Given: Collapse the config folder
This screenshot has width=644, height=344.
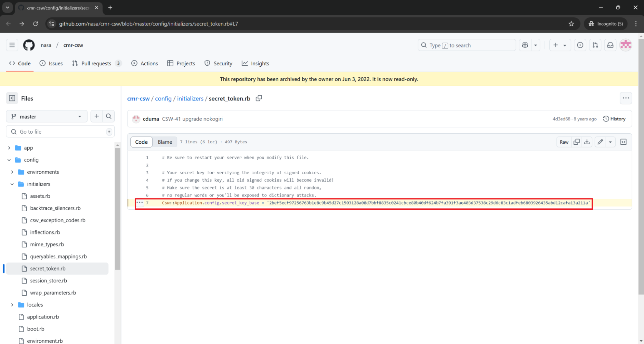Looking at the screenshot, I should (x=9, y=160).
